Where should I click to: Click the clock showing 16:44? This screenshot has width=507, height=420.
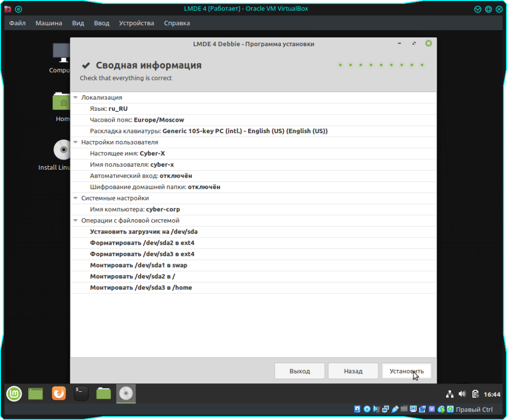coord(492,394)
